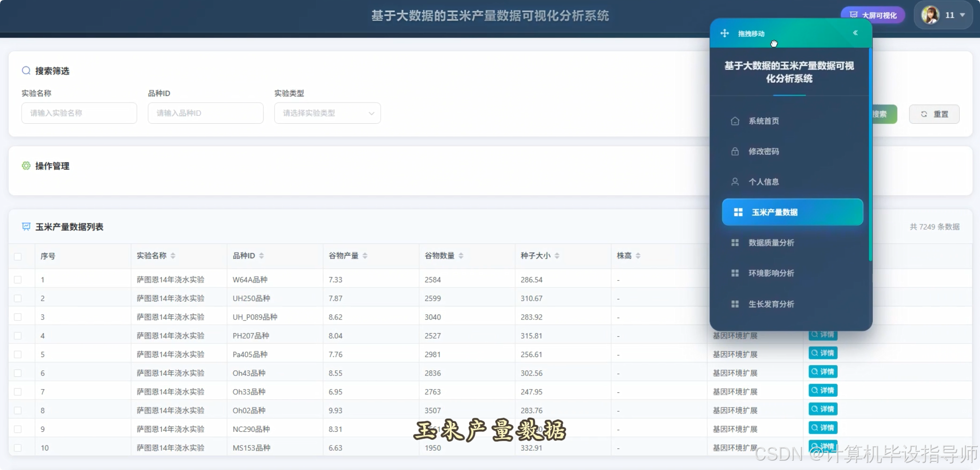This screenshot has height=470, width=980.
Task: Select 生长发育分析 from the sidebar
Action: [771, 304]
